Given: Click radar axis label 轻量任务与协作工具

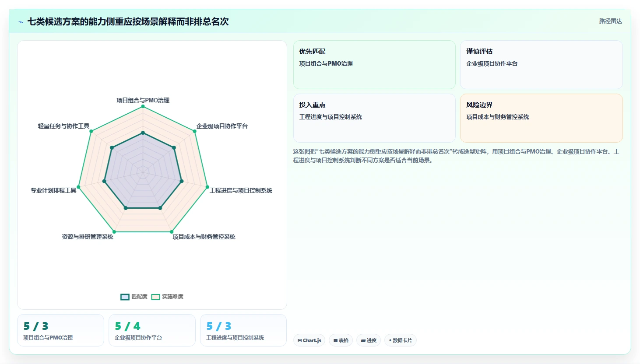Looking at the screenshot, I should (x=63, y=126).
